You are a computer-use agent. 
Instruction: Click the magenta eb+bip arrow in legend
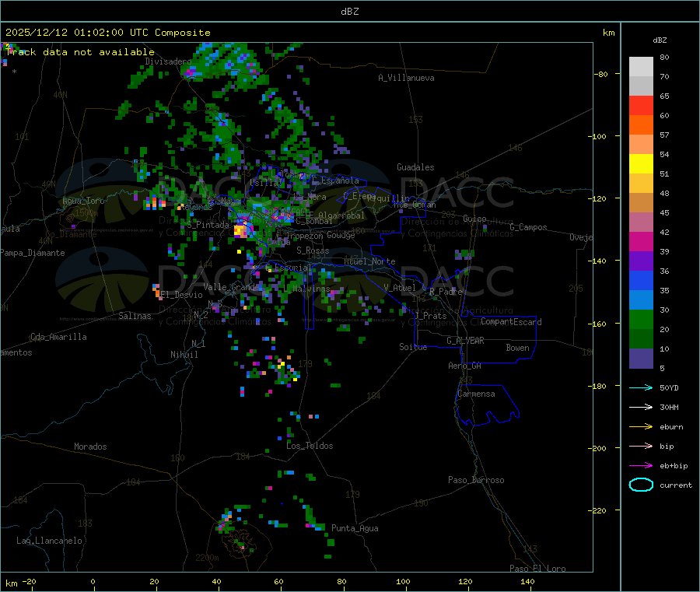(x=641, y=466)
